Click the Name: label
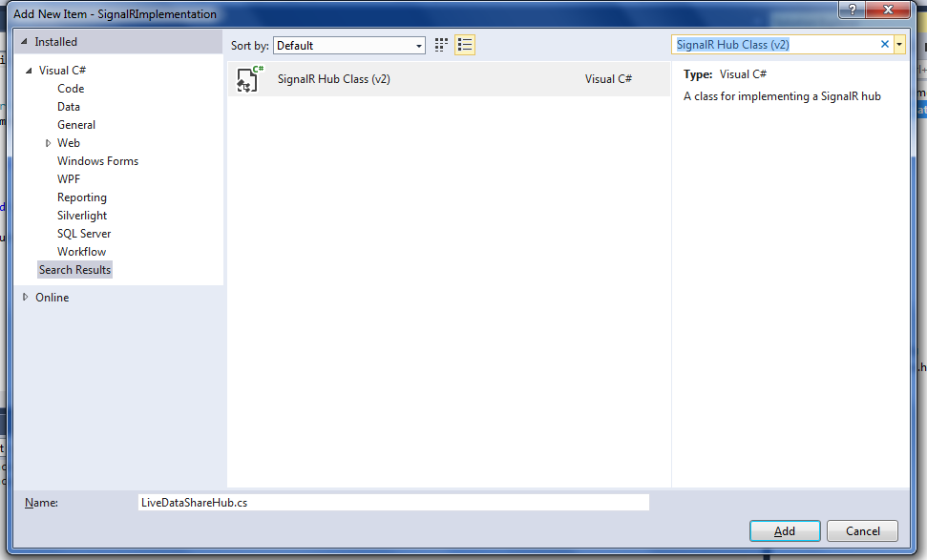This screenshot has height=560, width=927. coord(41,503)
